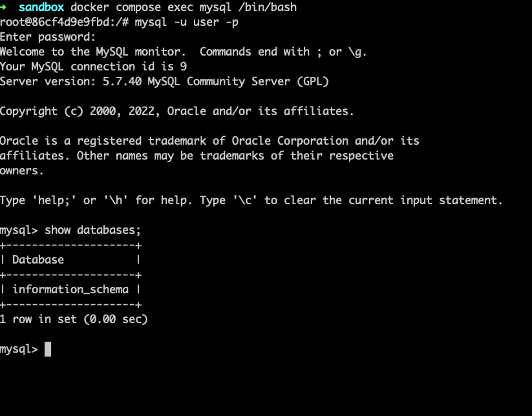Click the 'Server version: 5.7.40' text
532x416 pixels.
[x=70, y=81]
